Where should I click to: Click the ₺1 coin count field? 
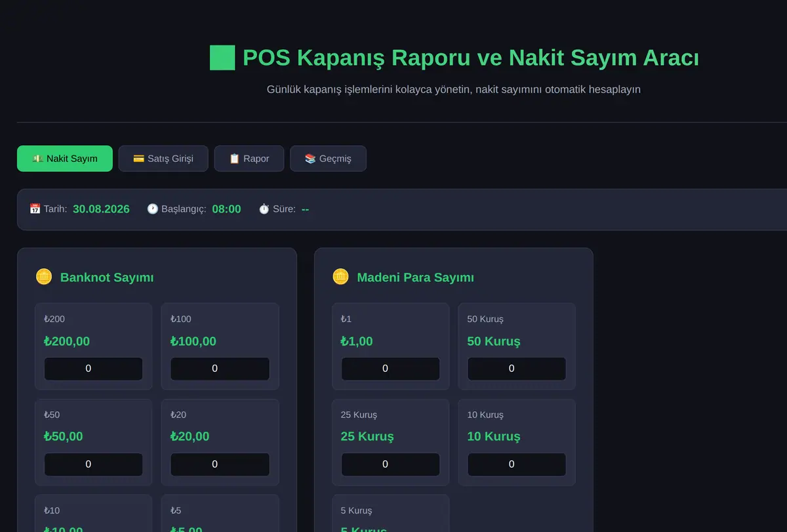[x=390, y=369]
